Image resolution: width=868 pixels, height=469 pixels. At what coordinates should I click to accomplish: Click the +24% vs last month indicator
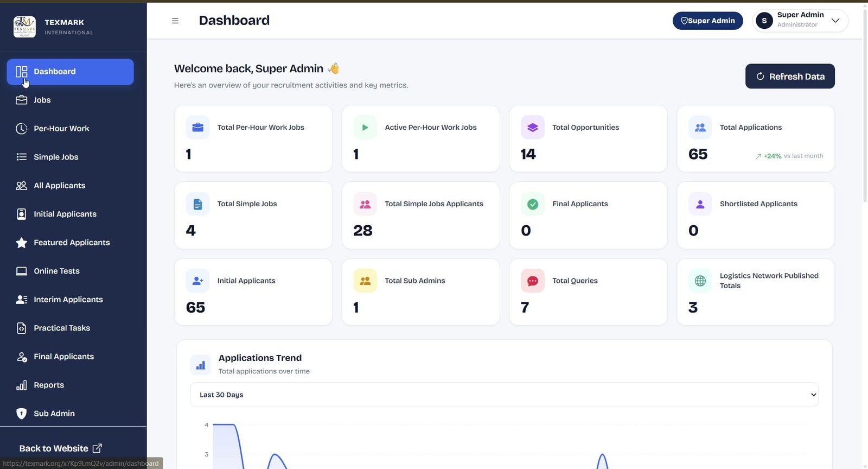[789, 156]
